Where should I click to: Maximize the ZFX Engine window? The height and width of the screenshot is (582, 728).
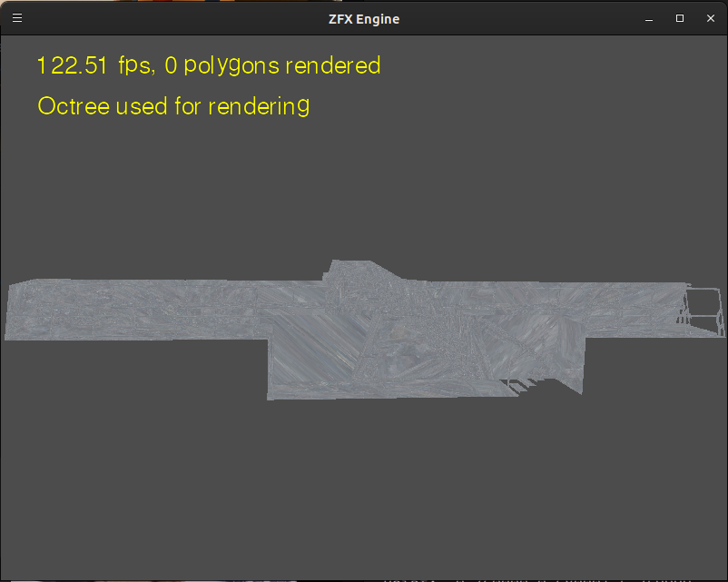tap(679, 18)
